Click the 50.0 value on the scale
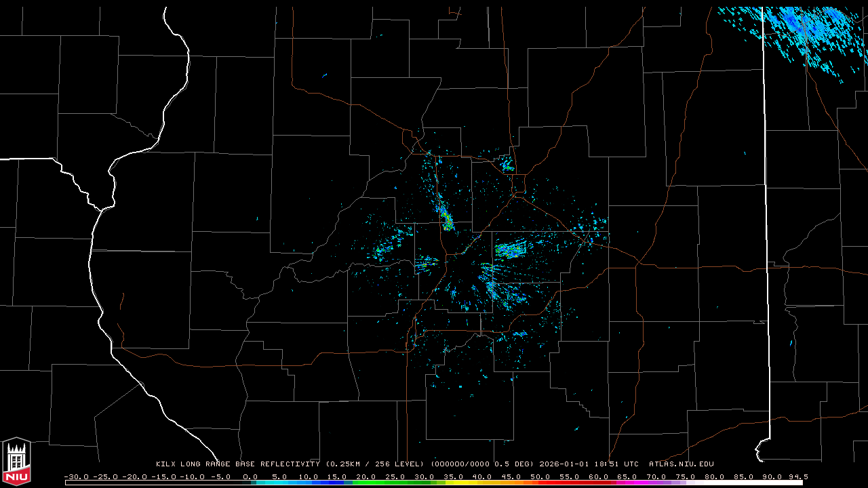This screenshot has width=868, height=488. pyautogui.click(x=540, y=476)
